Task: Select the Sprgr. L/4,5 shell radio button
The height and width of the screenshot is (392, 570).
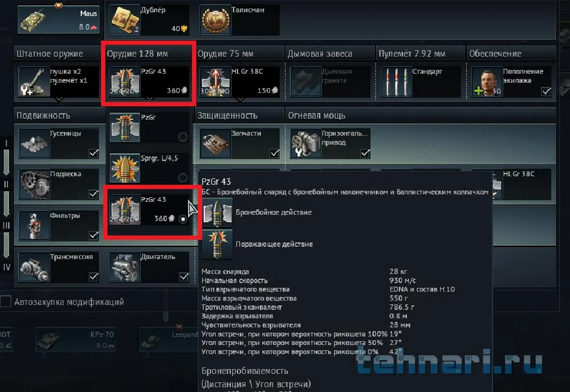Action: click(182, 177)
